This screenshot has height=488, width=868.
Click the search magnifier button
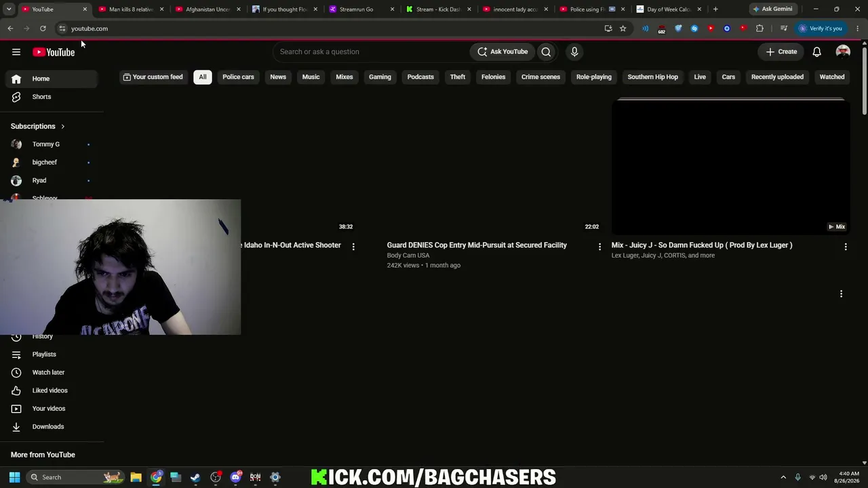coord(546,52)
